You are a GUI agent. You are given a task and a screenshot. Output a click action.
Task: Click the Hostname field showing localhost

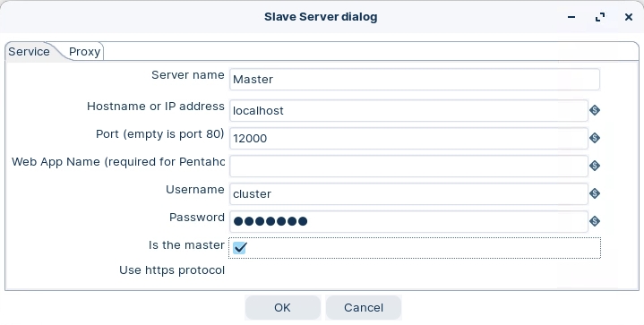[x=408, y=110]
